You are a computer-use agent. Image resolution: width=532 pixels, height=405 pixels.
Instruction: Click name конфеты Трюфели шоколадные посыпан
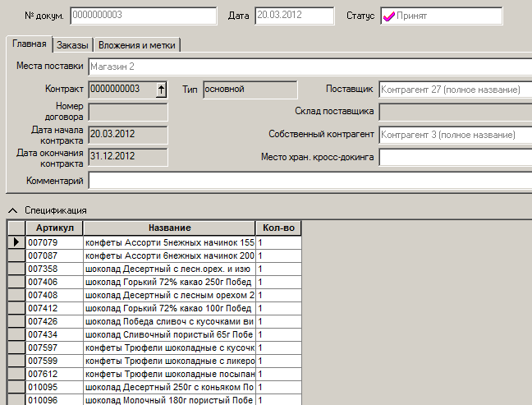pyautogui.click(x=169, y=374)
